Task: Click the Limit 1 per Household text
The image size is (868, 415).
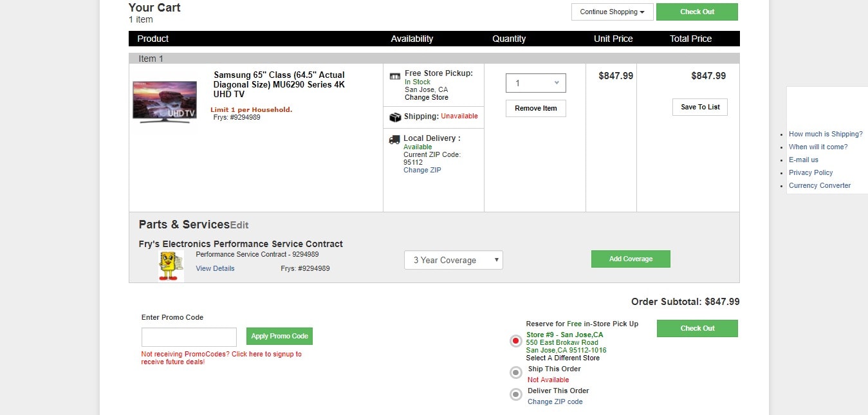Action: point(252,109)
